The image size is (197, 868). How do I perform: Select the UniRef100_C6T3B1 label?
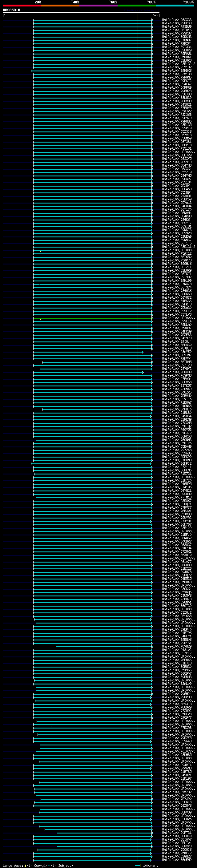(177, 142)
